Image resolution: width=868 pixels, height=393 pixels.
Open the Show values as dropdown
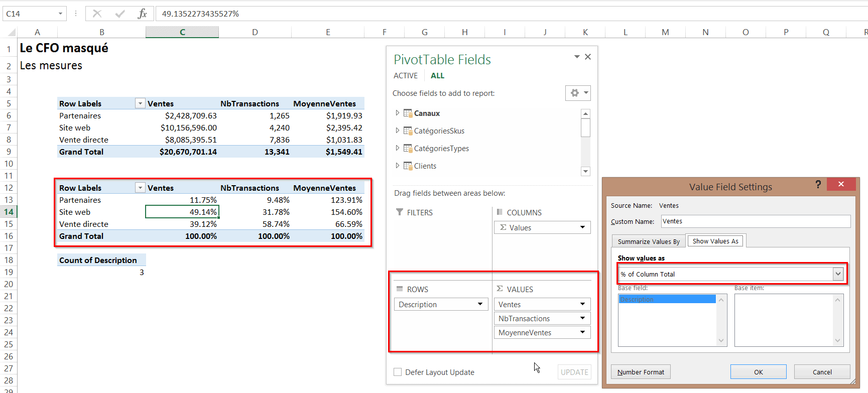838,274
